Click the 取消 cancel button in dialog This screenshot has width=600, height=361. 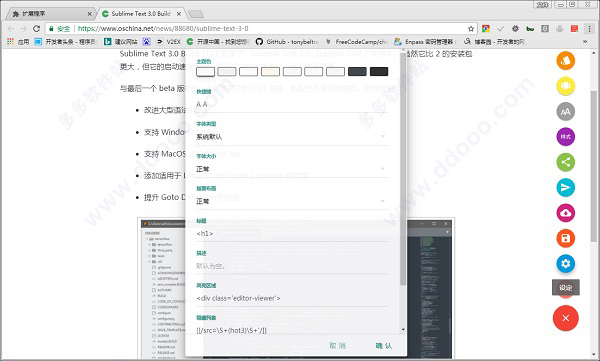pyautogui.click(x=337, y=346)
